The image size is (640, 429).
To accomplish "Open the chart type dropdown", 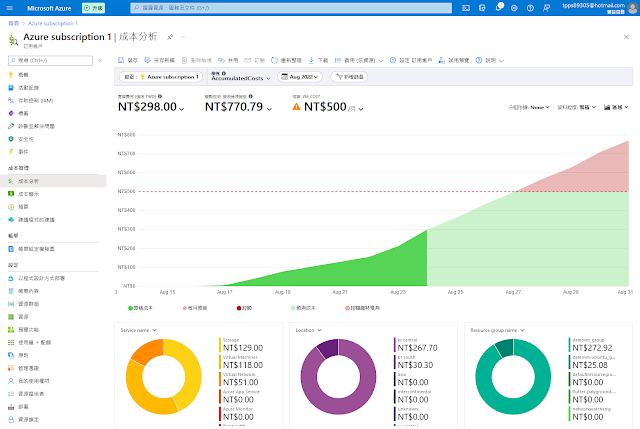I will [x=616, y=107].
